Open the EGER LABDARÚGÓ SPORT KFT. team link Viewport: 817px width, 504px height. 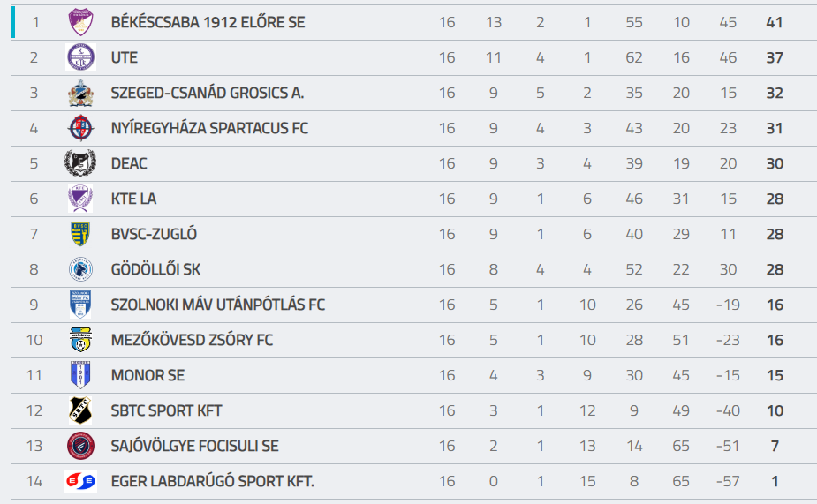point(212,481)
